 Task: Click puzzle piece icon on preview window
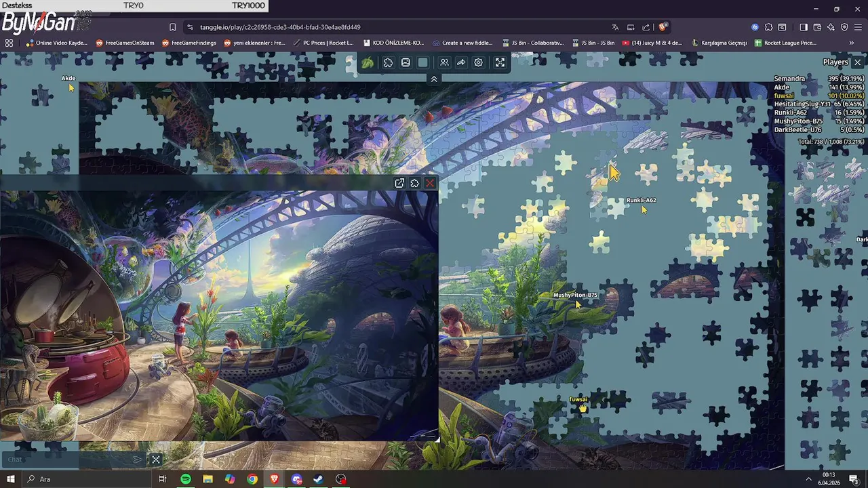coord(415,183)
